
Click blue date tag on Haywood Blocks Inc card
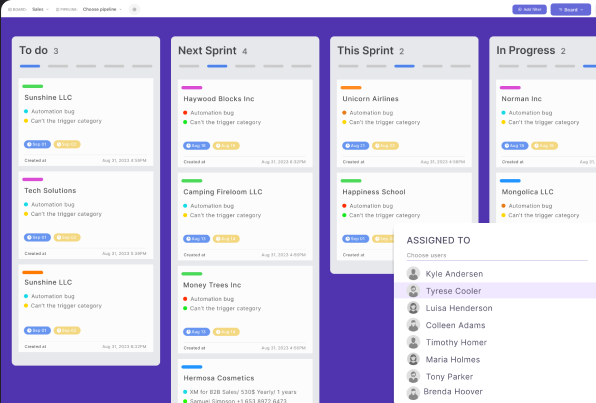[197, 146]
